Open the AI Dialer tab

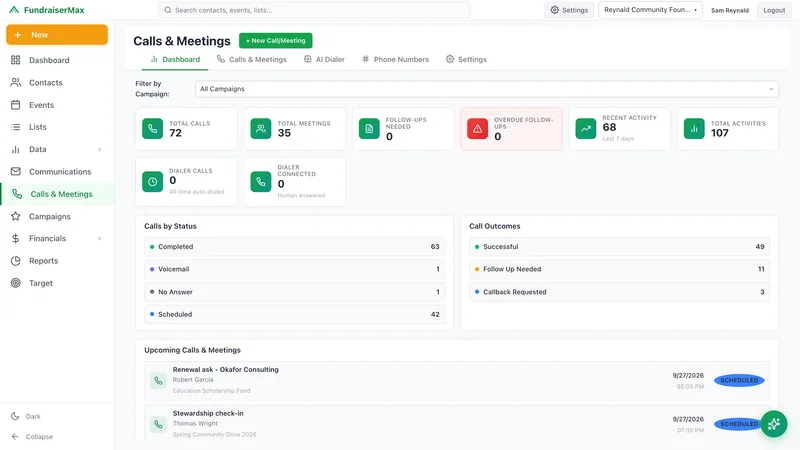[x=324, y=59]
